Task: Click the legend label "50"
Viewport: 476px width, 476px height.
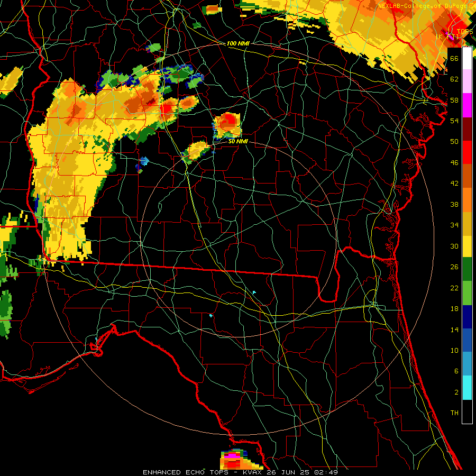Action: (454, 141)
